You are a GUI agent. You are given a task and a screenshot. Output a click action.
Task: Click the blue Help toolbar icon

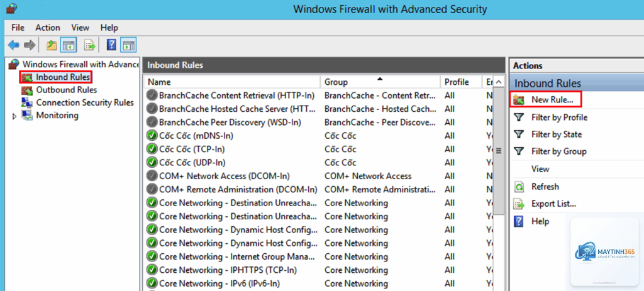pos(111,45)
